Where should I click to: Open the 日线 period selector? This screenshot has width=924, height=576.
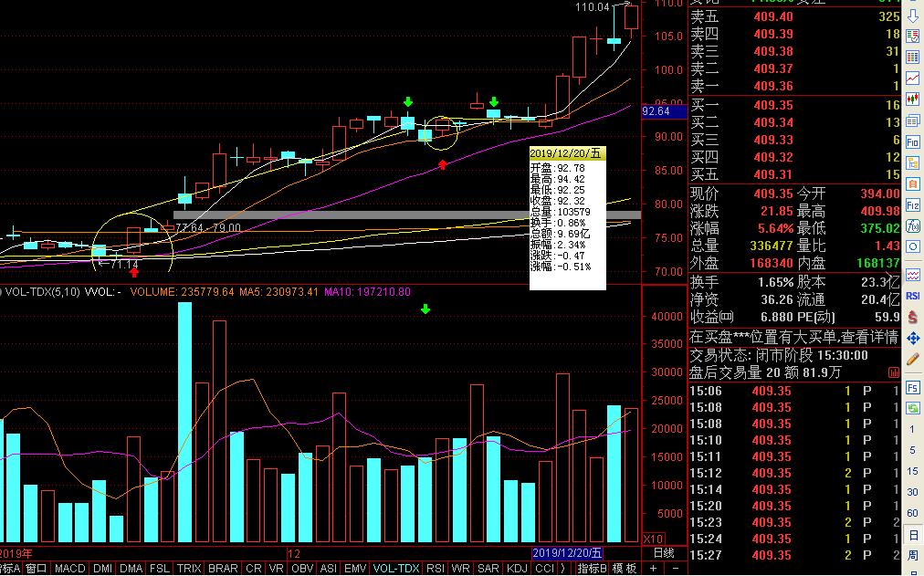pos(664,553)
